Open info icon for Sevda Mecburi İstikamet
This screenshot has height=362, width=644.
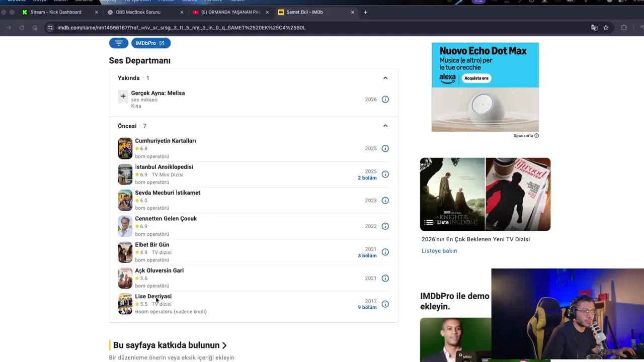pos(385,201)
